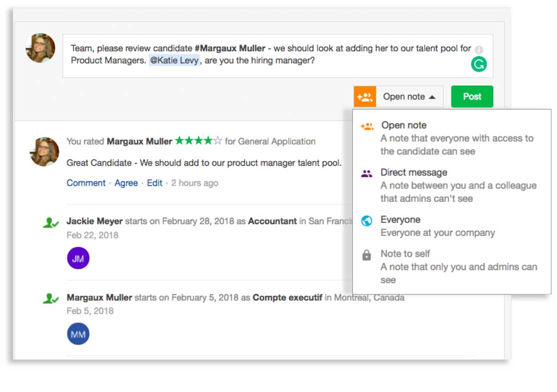Select Note to self from the menu
This screenshot has height=392, width=557.
click(x=451, y=266)
